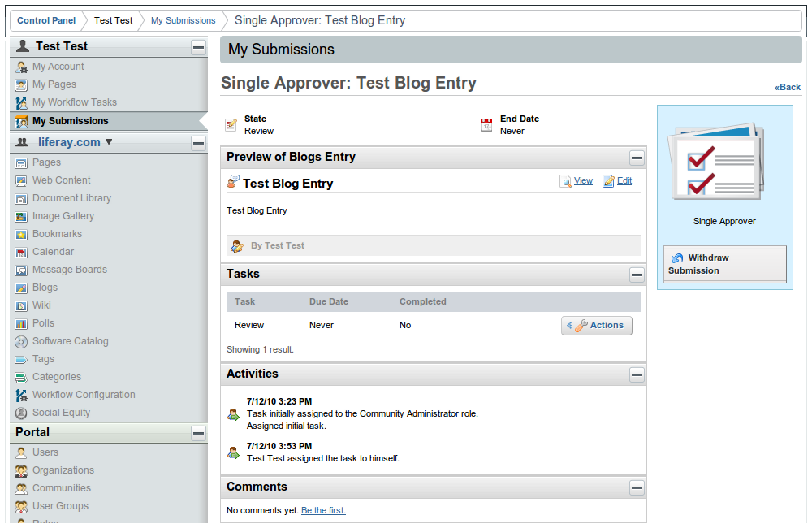The height and width of the screenshot is (528, 812).
Task: Click the View magnifier icon for blog entry
Action: tap(565, 181)
